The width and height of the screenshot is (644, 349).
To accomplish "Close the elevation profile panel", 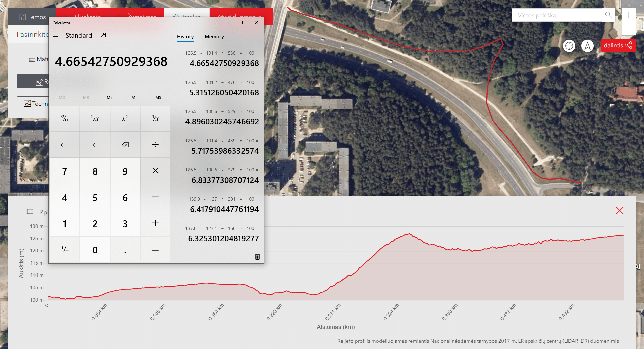I will pyautogui.click(x=620, y=211).
